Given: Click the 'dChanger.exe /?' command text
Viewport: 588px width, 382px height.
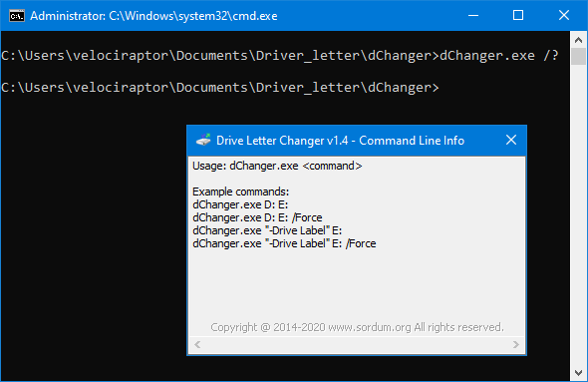Looking at the screenshot, I should (x=498, y=56).
